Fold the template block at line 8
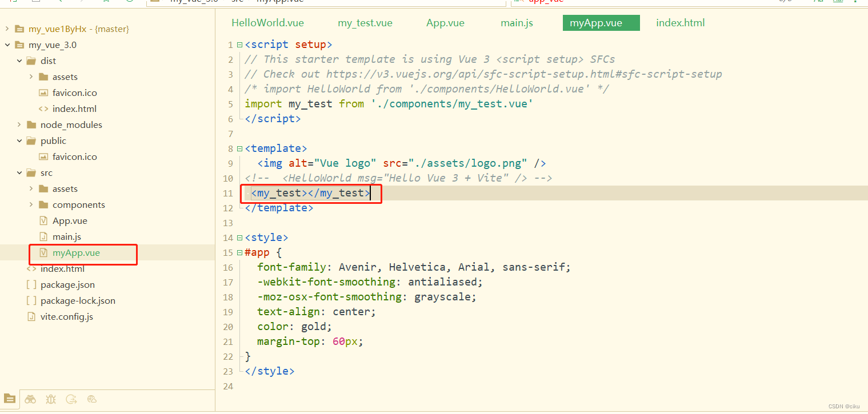 239,148
